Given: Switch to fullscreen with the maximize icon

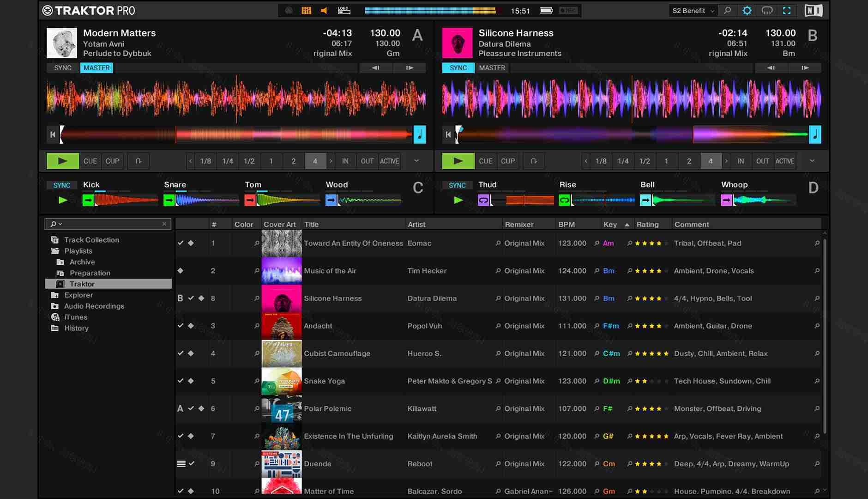Looking at the screenshot, I should (x=787, y=11).
